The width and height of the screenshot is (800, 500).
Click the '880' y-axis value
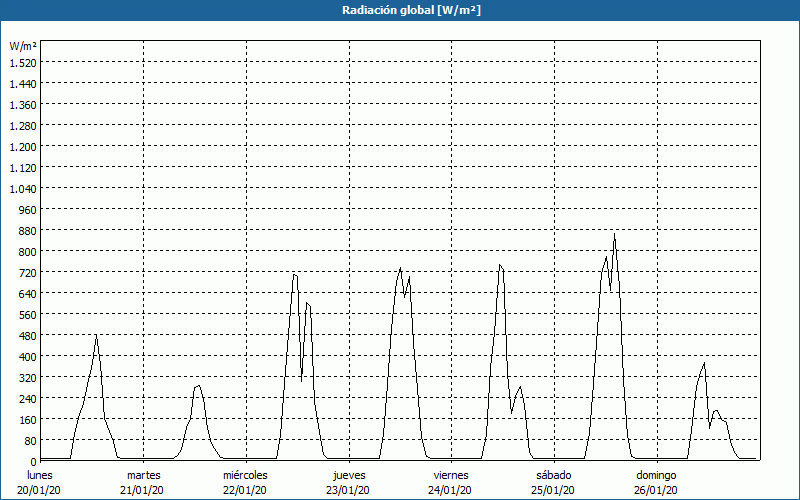click(28, 231)
